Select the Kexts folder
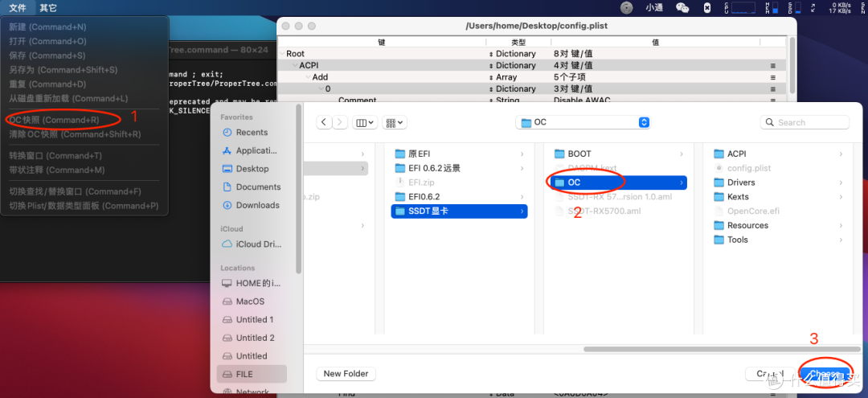 coord(779,196)
